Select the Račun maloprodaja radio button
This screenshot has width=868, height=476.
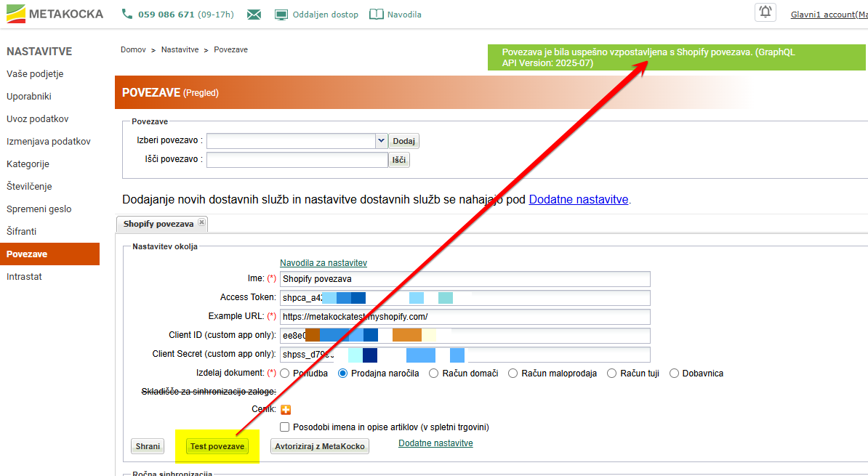pos(513,374)
